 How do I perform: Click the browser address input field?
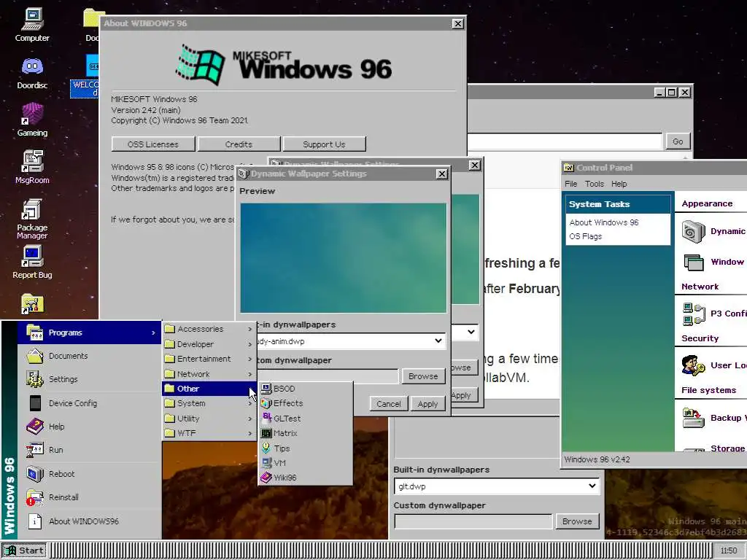pos(565,141)
